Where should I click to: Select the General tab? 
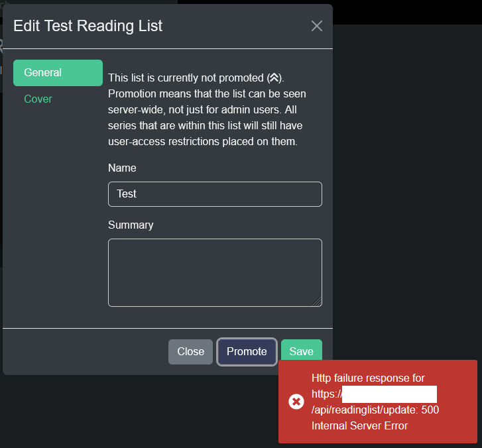click(x=58, y=73)
